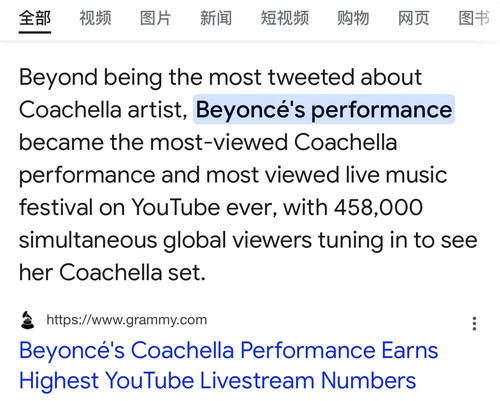Open the 图书 tab
500x401 pixels.
click(474, 18)
